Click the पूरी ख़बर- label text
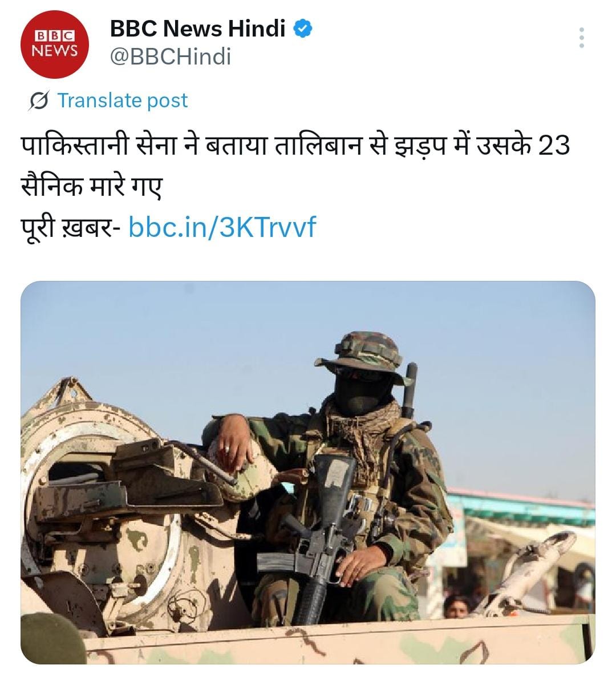Viewport: 616px width, 681px height. tap(71, 228)
